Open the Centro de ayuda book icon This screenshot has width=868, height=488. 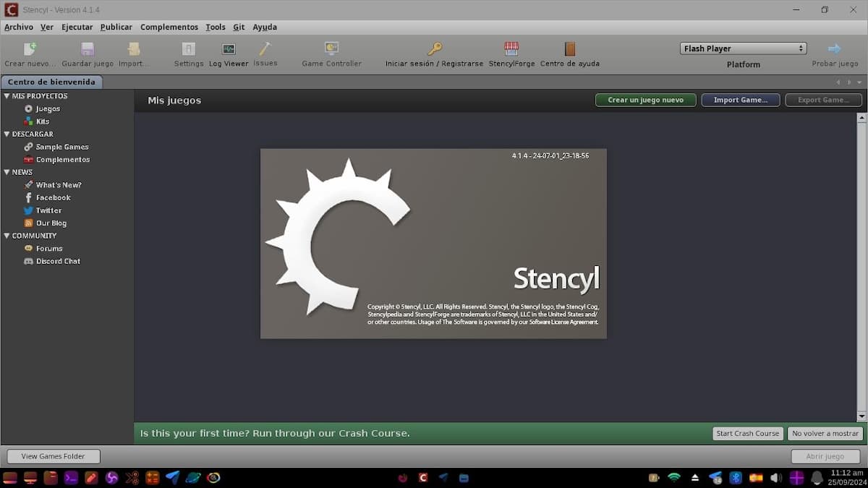click(x=570, y=49)
